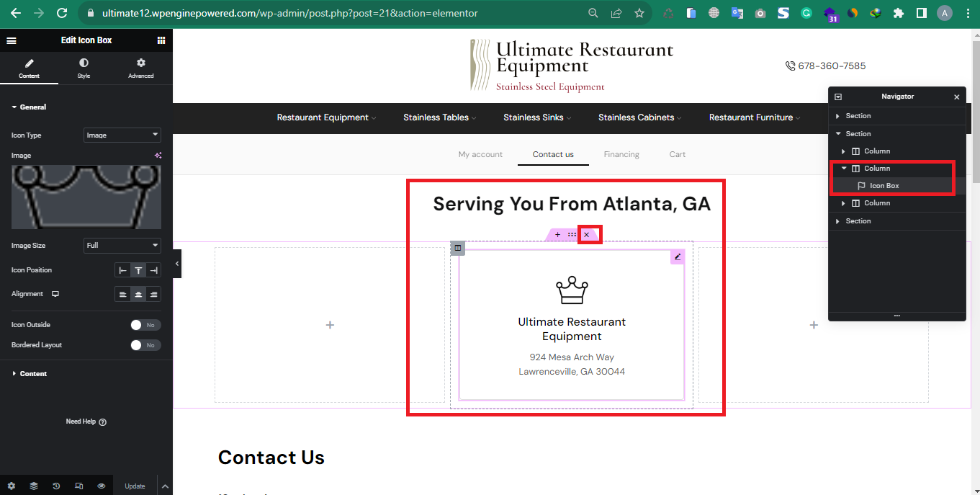Switch to the Style tab
This screenshot has width=980, height=495.
tap(84, 68)
